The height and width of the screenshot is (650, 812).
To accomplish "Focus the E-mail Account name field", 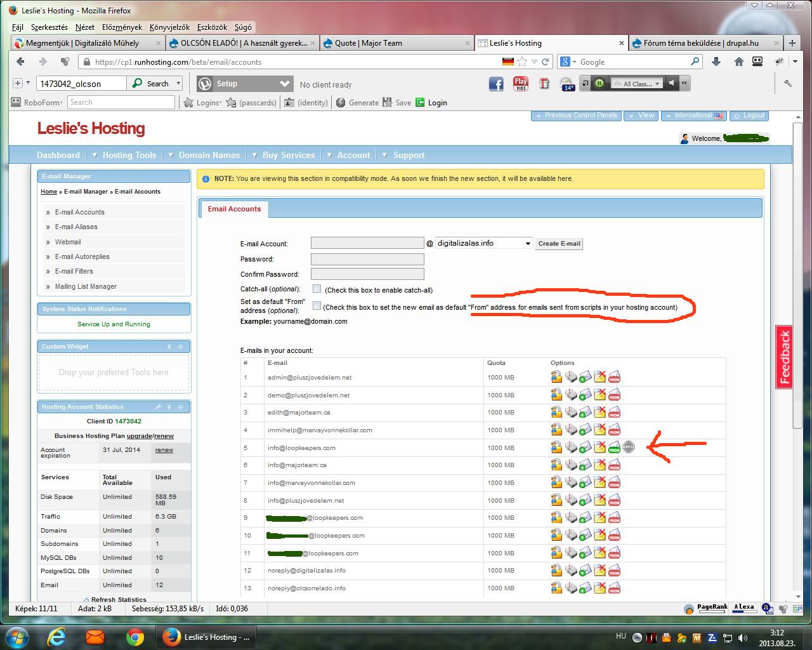I will 367,243.
